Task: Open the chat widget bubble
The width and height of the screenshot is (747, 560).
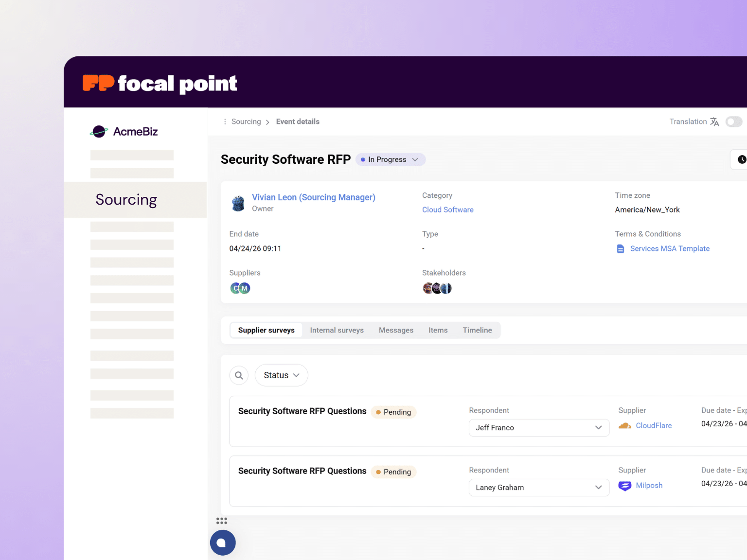Action: click(x=223, y=542)
